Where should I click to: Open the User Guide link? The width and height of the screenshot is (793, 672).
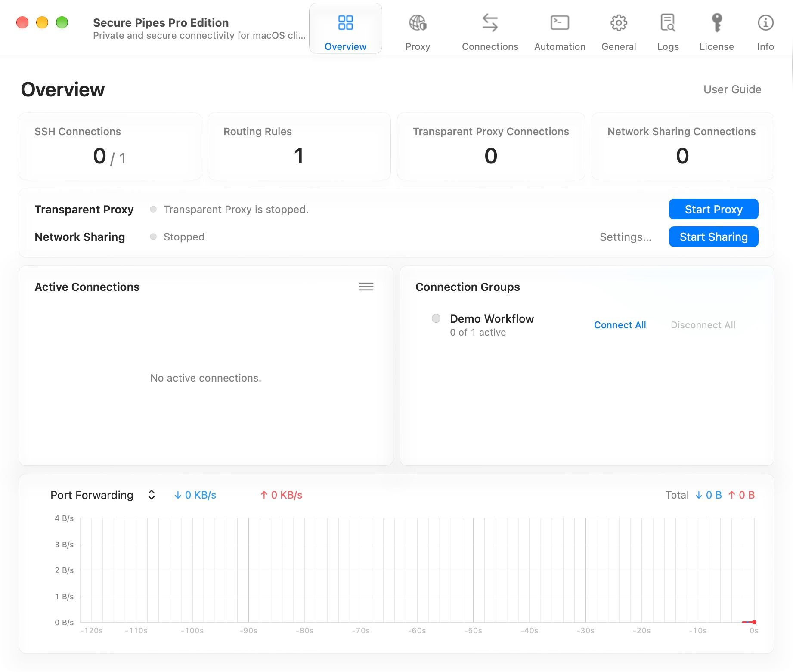pos(732,89)
